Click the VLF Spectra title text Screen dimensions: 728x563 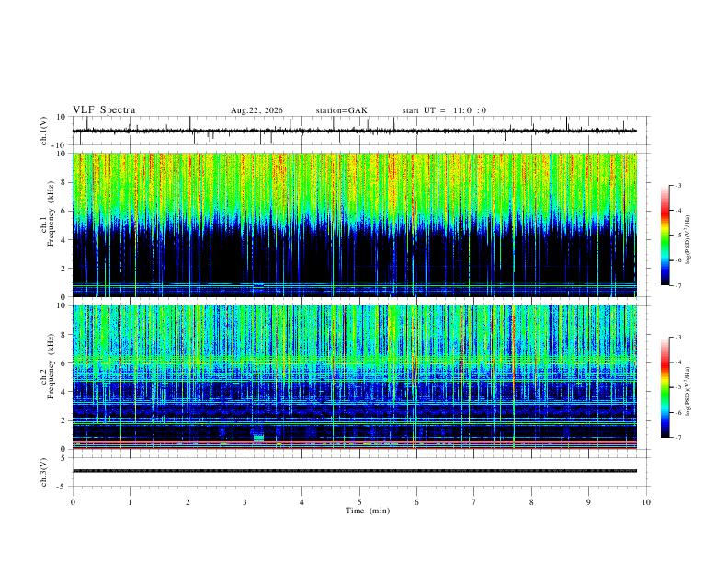[x=104, y=110]
